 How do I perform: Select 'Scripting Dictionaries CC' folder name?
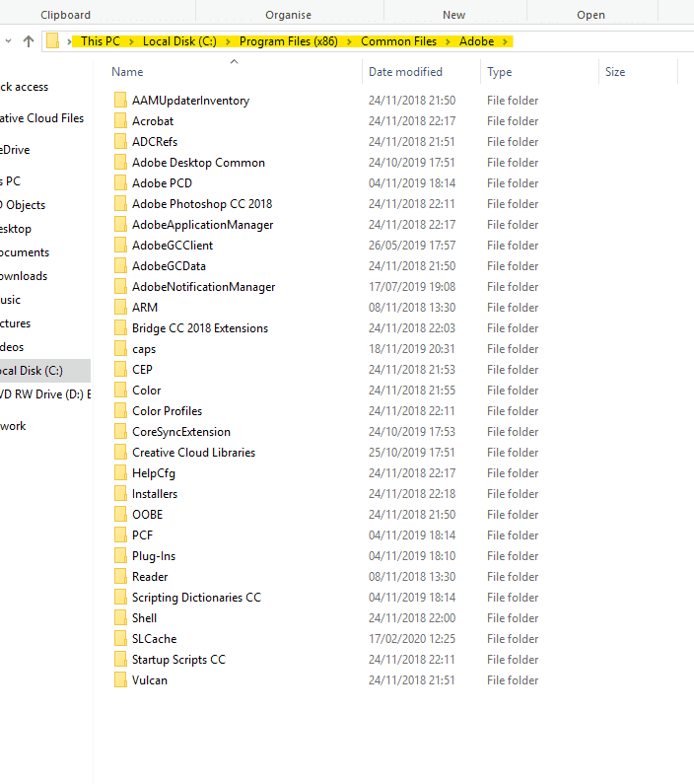tap(196, 598)
